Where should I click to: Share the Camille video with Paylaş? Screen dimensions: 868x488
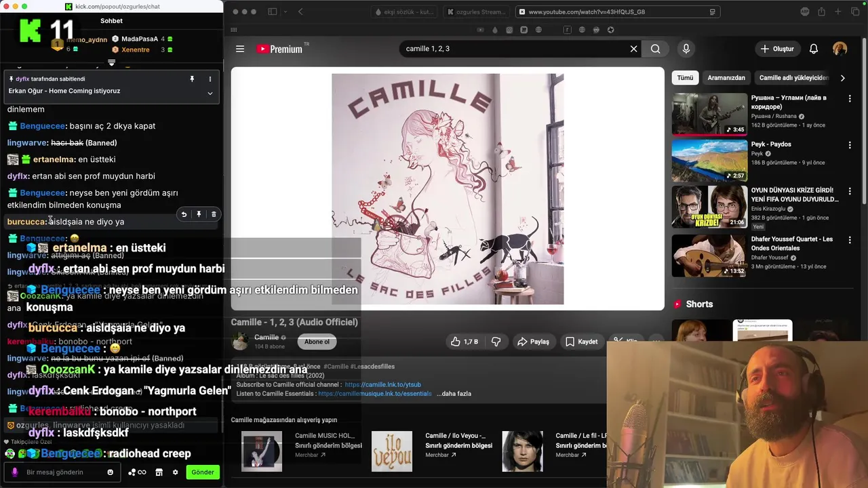pyautogui.click(x=533, y=342)
